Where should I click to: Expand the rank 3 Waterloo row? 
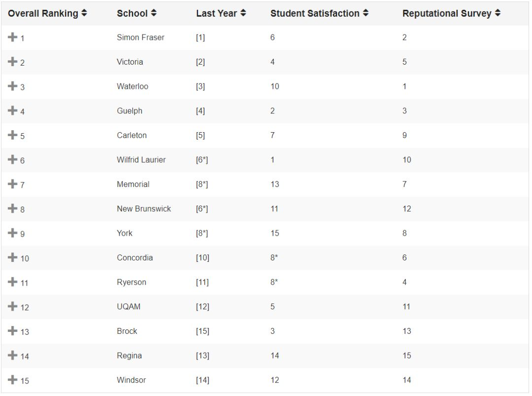tap(13, 86)
